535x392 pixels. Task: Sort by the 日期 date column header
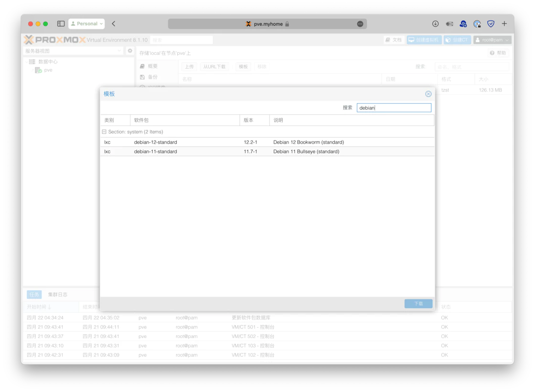tap(409, 79)
